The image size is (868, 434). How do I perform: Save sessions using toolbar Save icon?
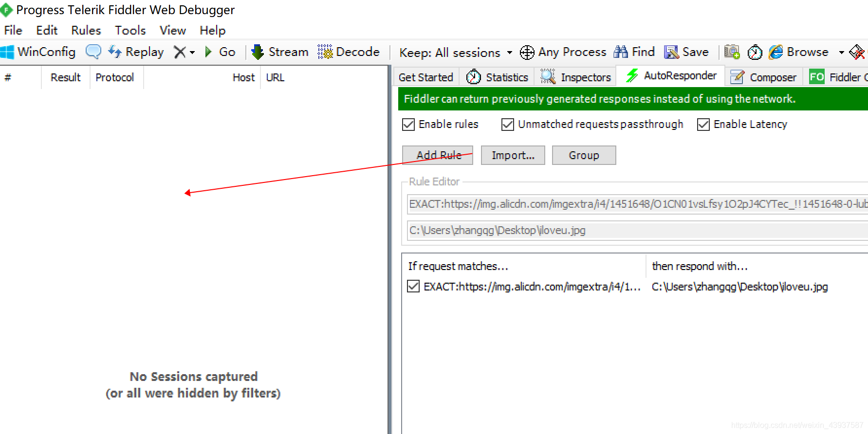686,52
